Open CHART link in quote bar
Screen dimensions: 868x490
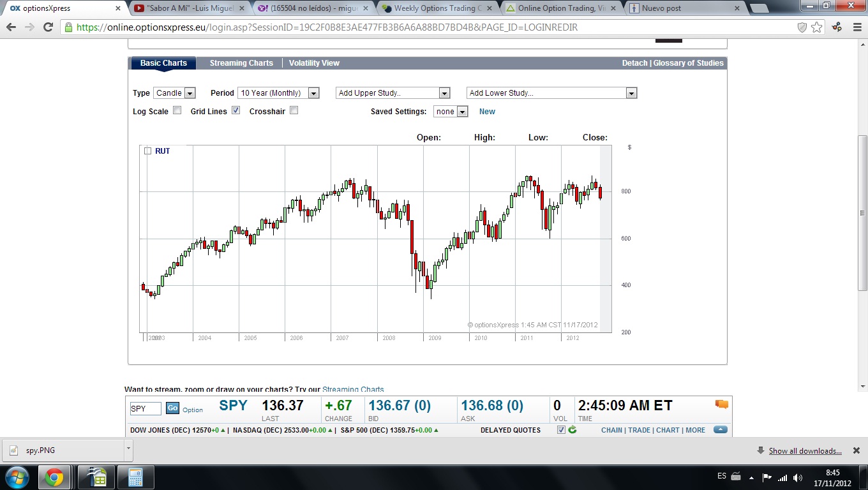pyautogui.click(x=668, y=430)
